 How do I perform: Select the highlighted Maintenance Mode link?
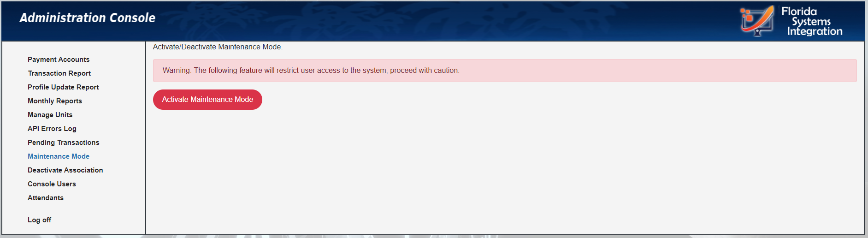[59, 156]
